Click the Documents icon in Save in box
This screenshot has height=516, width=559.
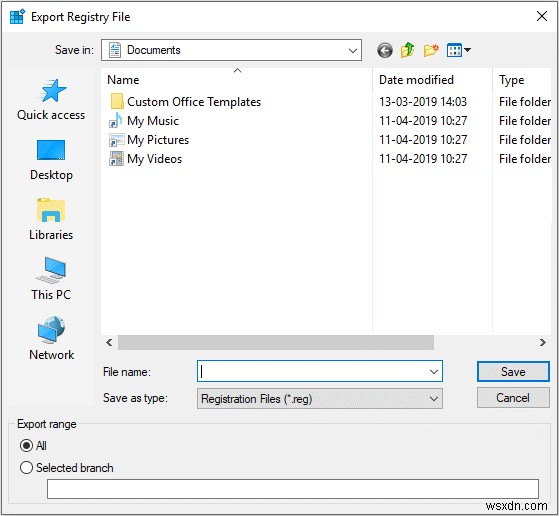point(115,50)
